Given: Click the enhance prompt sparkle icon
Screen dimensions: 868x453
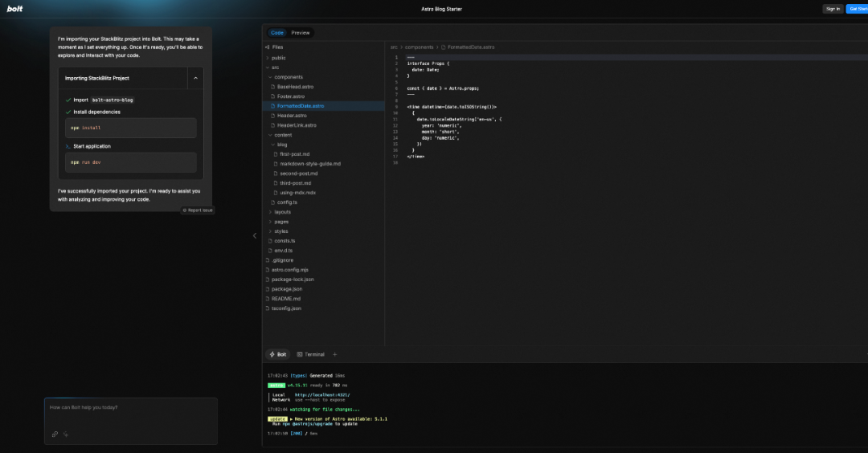Looking at the screenshot, I should (66, 435).
